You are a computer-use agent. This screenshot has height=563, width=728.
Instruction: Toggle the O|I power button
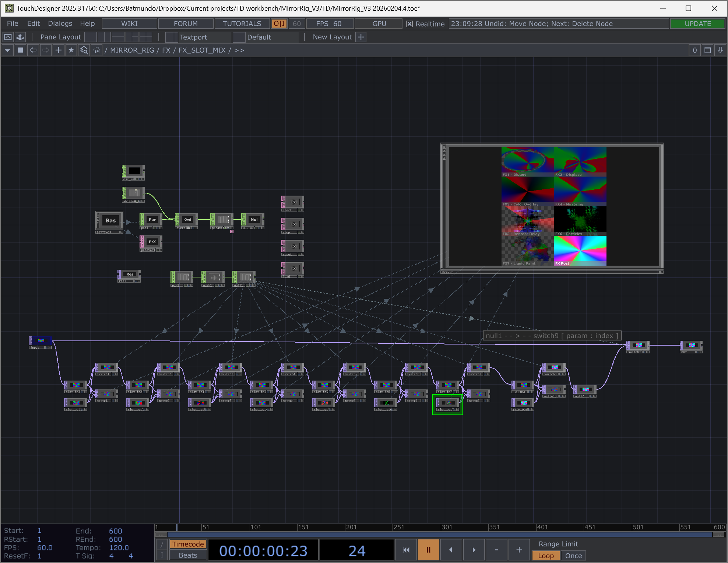tap(279, 24)
